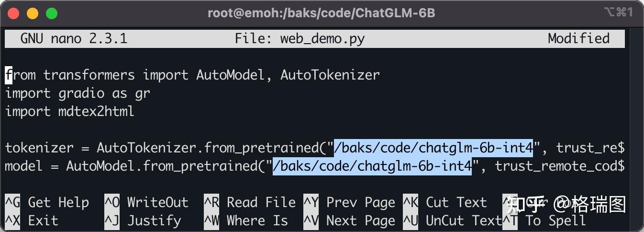Image resolution: width=644 pixels, height=232 pixels.
Task: Click the terminal window title text
Action: (x=322, y=13)
